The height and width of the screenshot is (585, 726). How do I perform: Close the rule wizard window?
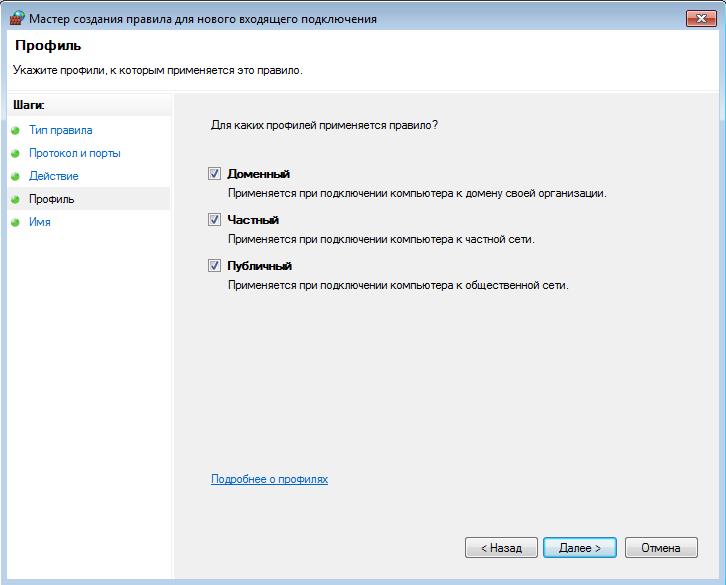coord(701,19)
